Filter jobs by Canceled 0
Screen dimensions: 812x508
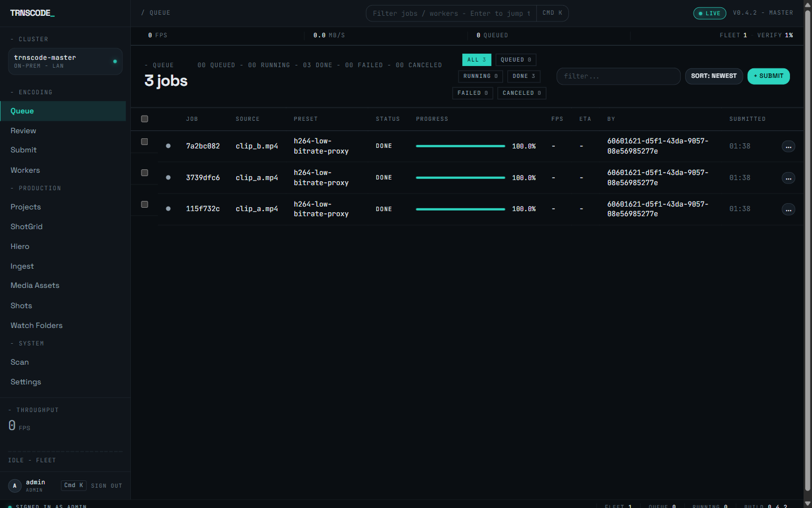coord(522,93)
